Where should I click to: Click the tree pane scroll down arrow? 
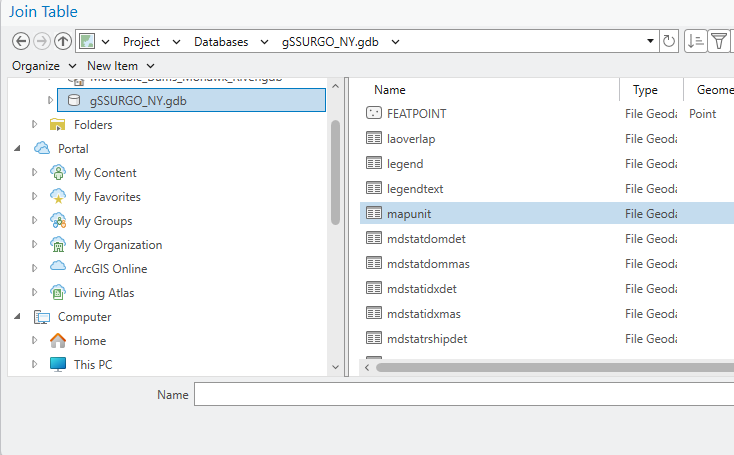pyautogui.click(x=335, y=367)
